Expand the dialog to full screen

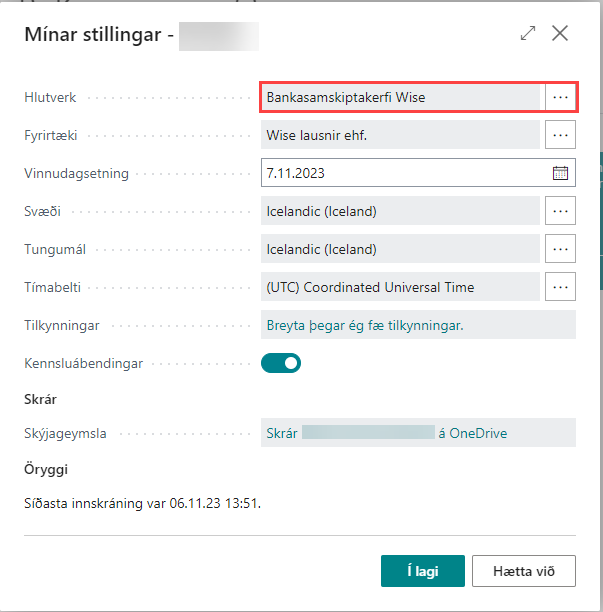528,33
